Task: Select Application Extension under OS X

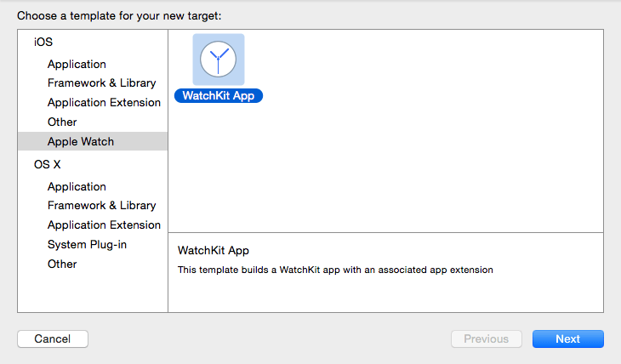Action: tap(104, 225)
